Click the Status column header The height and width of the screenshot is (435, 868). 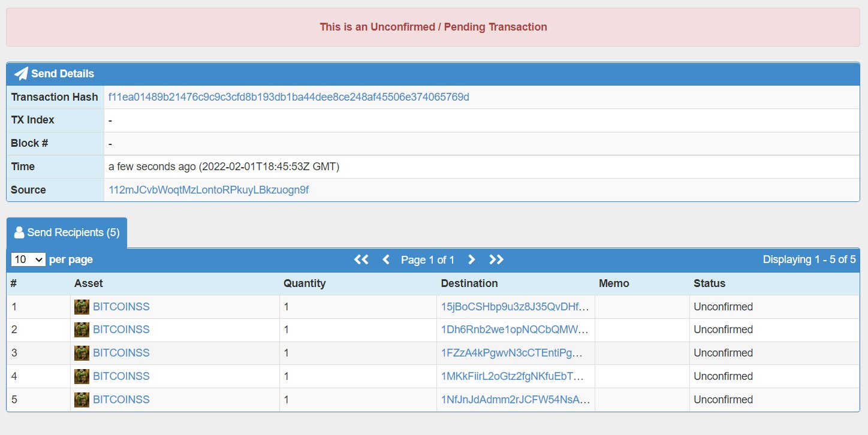tap(709, 283)
